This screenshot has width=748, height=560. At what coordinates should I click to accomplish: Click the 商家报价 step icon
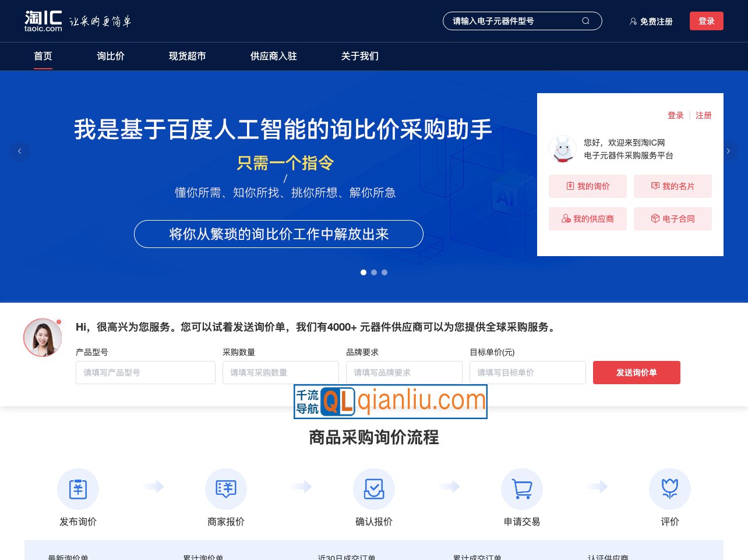(x=226, y=489)
